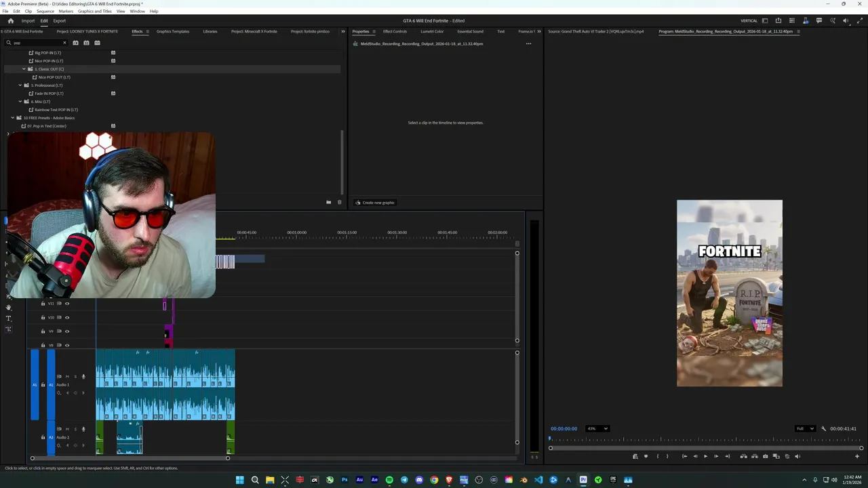The height and width of the screenshot is (488, 868).
Task: Click the YUV Effects filter icon
Action: (x=97, y=43)
